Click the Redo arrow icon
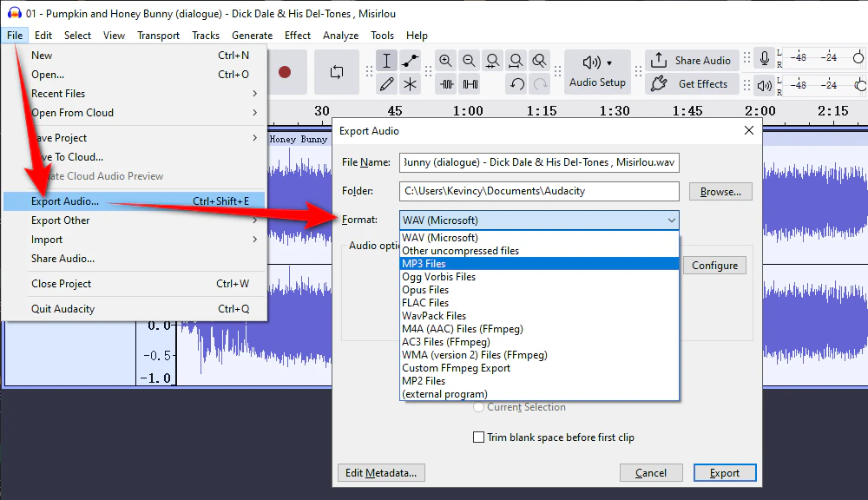 [540, 84]
